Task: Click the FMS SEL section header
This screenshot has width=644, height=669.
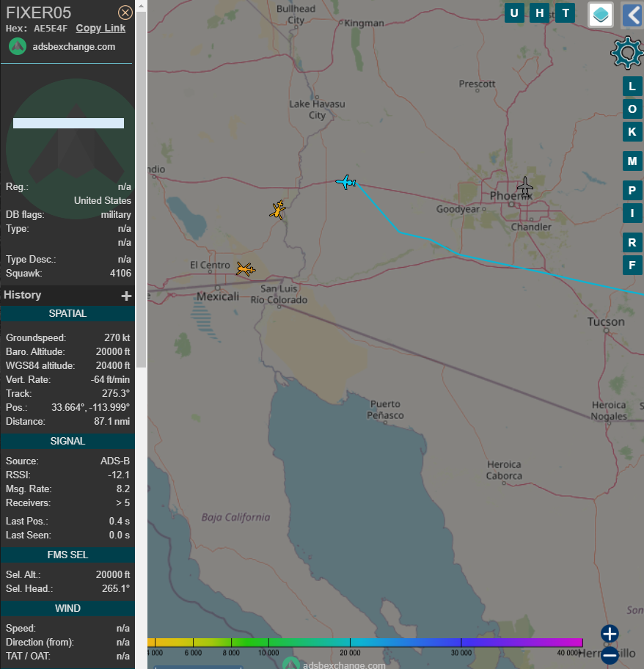Action: click(67, 555)
